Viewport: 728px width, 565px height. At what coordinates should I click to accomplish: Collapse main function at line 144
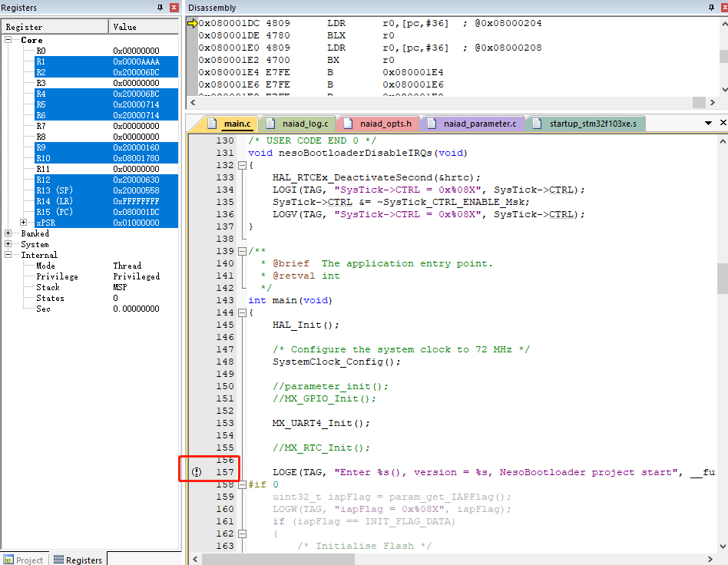242,312
